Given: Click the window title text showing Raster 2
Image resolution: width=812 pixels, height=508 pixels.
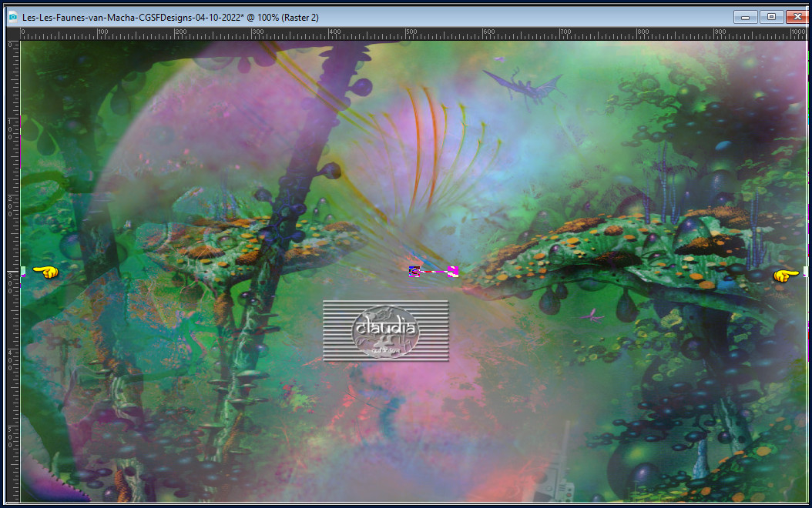Looking at the screenshot, I should point(170,18).
